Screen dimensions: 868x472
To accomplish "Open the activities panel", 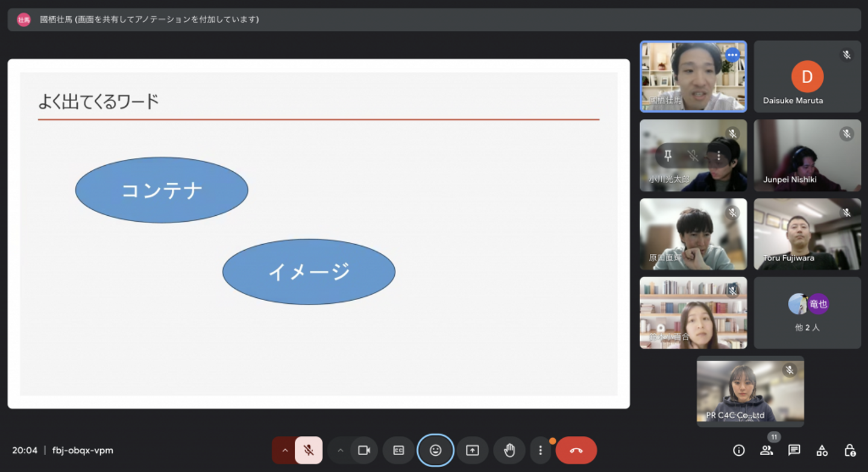I will [822, 450].
